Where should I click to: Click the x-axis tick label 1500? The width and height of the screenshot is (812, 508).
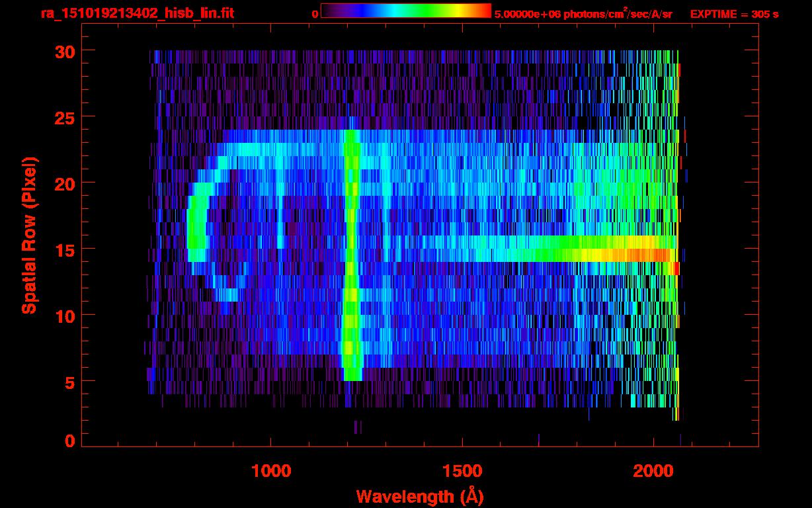[x=462, y=471]
